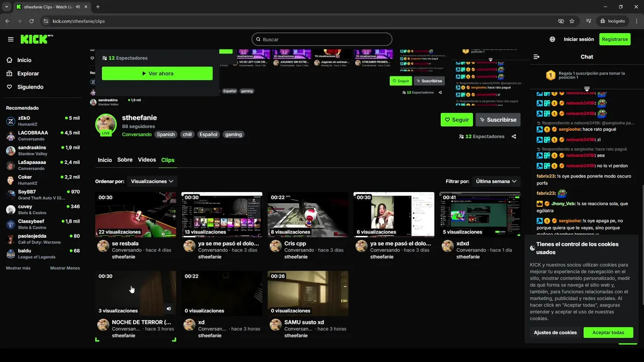
Task: Click the Buscar search field
Action: click(x=322, y=39)
